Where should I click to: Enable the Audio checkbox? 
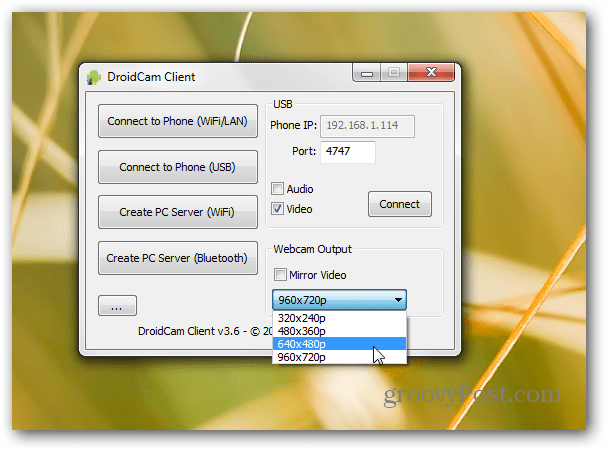(x=277, y=189)
